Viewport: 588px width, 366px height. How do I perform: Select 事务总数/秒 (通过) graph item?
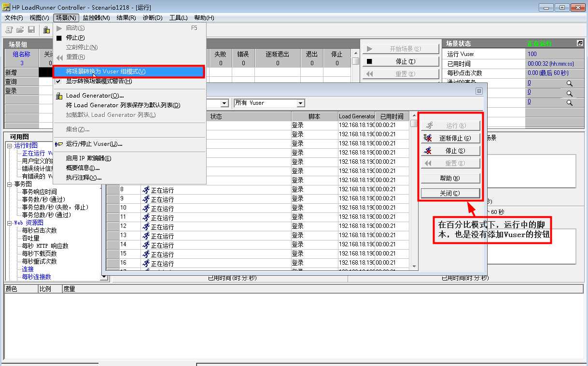(46, 215)
